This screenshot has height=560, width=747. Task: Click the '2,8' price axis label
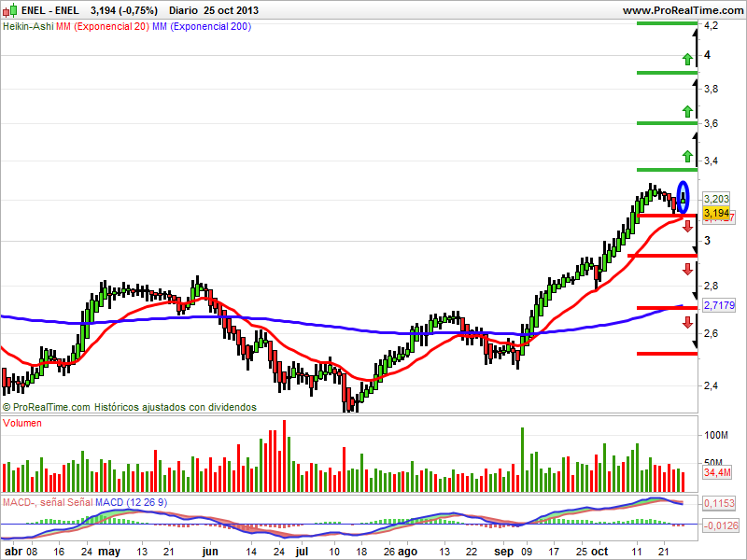(712, 287)
